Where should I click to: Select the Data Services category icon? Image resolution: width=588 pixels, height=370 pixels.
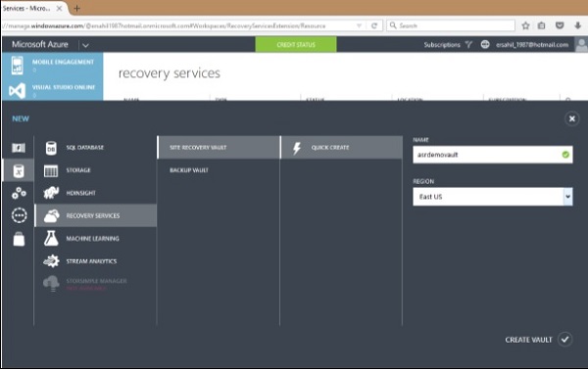[x=19, y=170]
